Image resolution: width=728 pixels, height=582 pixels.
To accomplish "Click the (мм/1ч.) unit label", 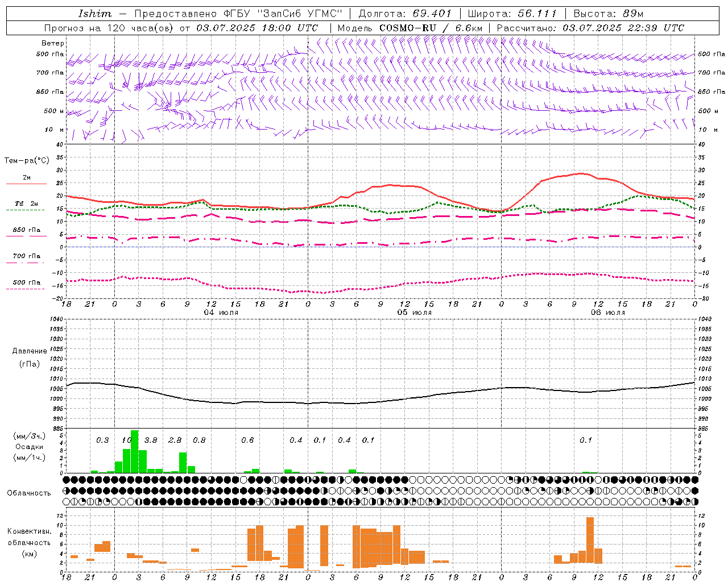I will tap(29, 458).
